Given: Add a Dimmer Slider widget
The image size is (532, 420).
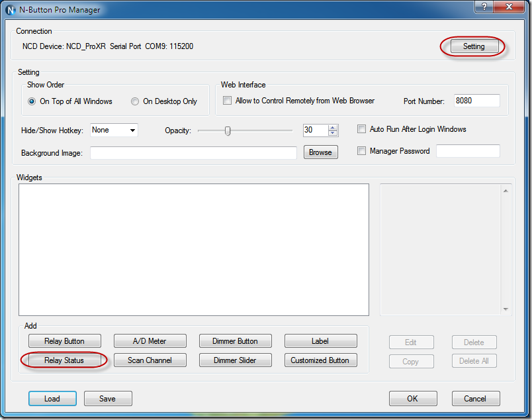Looking at the screenshot, I should pos(236,360).
